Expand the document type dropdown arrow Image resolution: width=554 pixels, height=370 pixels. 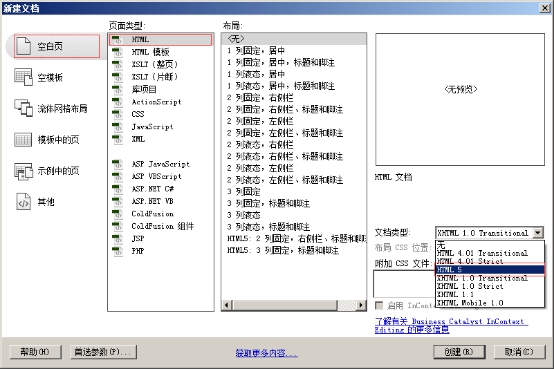(x=538, y=233)
